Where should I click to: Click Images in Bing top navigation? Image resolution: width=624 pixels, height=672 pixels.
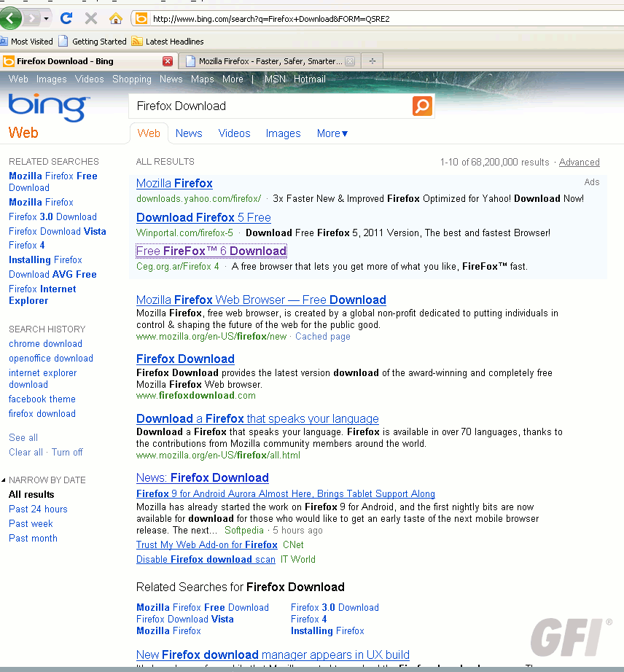(52, 79)
